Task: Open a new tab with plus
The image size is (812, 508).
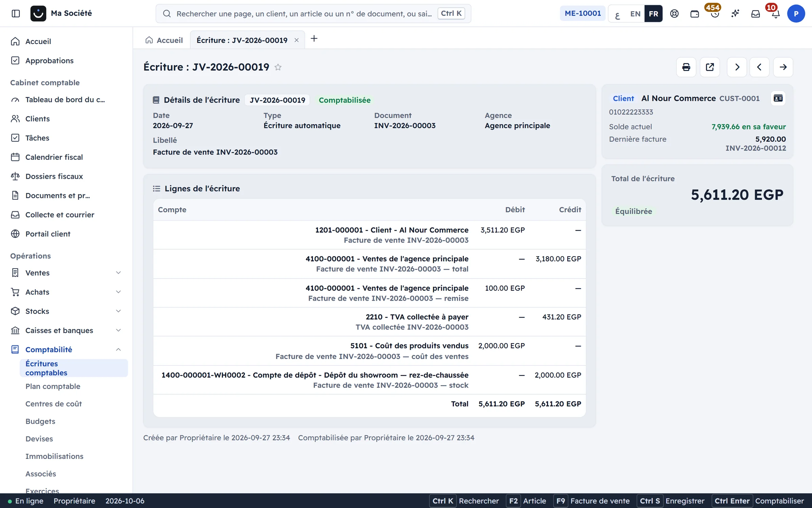Action: [x=314, y=39]
